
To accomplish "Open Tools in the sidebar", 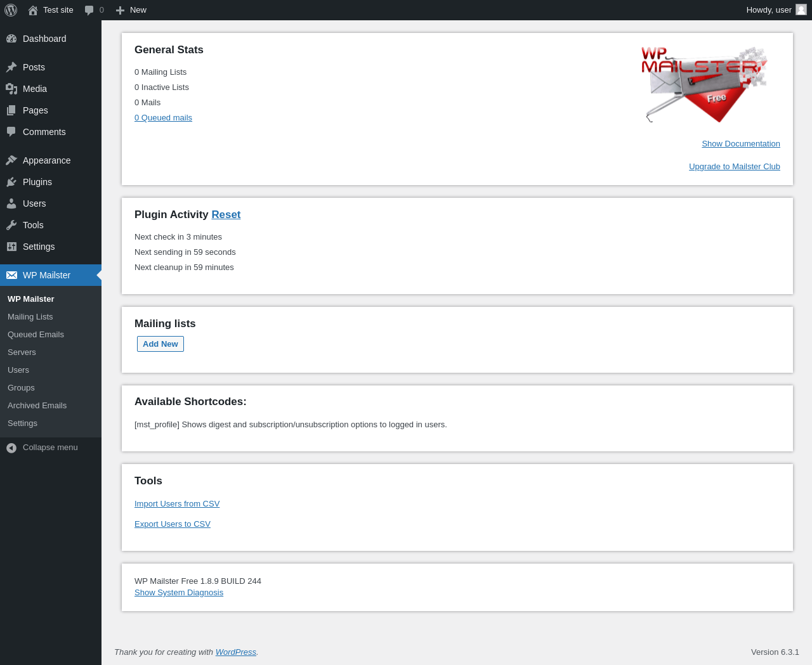I will tap(51, 225).
